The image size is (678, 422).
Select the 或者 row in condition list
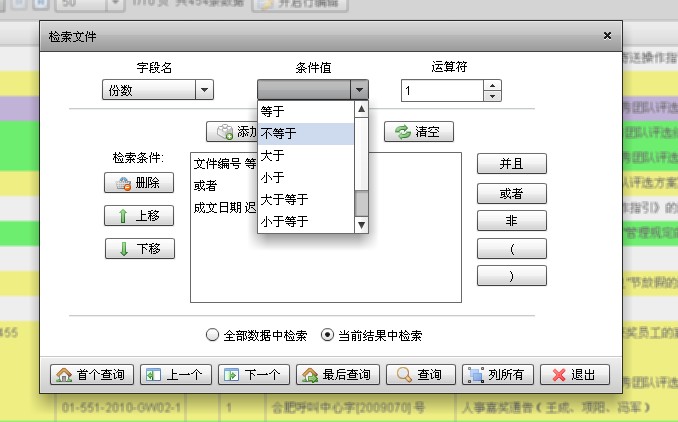224,186
